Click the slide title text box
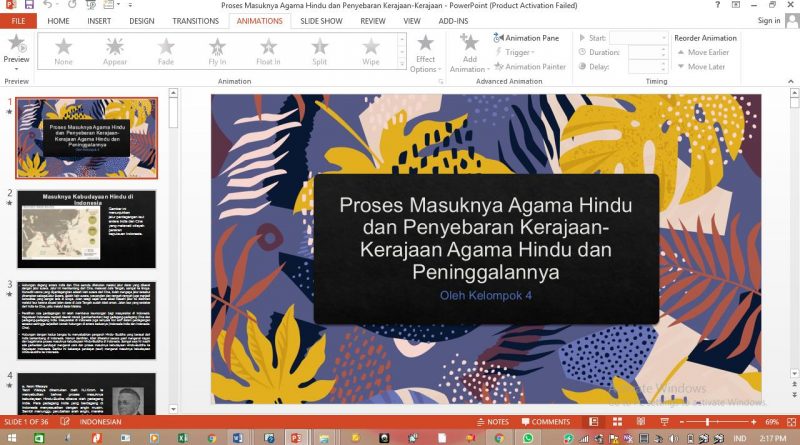The height and width of the screenshot is (445, 800). point(486,238)
